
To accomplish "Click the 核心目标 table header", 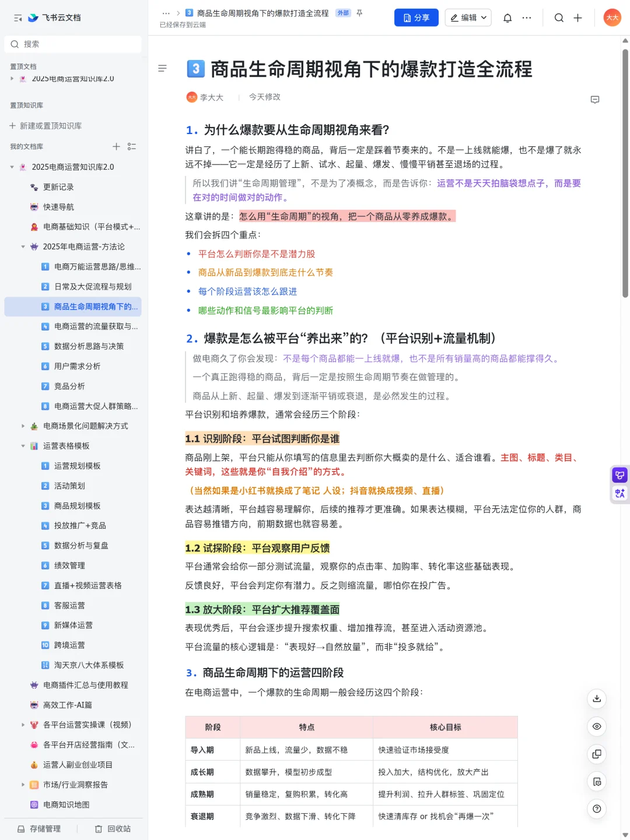I will pos(445,727).
